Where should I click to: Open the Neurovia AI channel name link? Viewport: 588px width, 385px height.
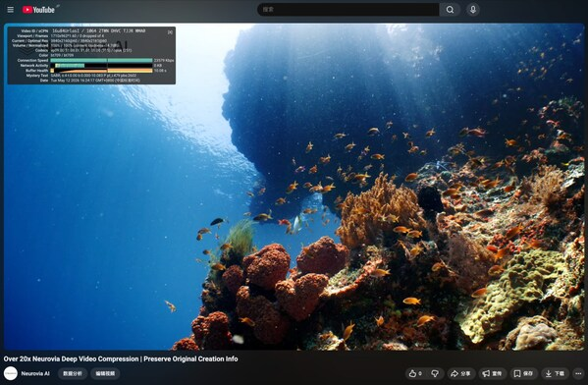[35, 374]
